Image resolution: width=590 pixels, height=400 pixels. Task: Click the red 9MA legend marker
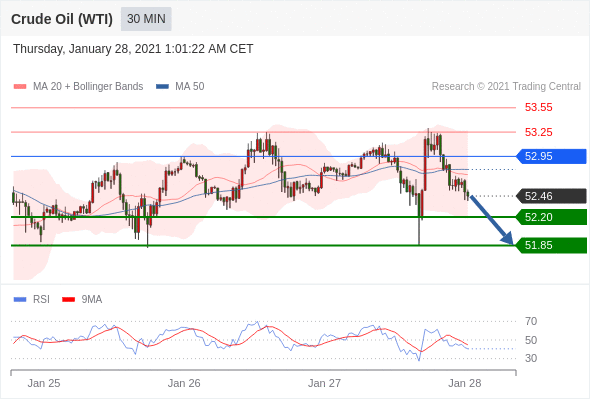point(68,300)
